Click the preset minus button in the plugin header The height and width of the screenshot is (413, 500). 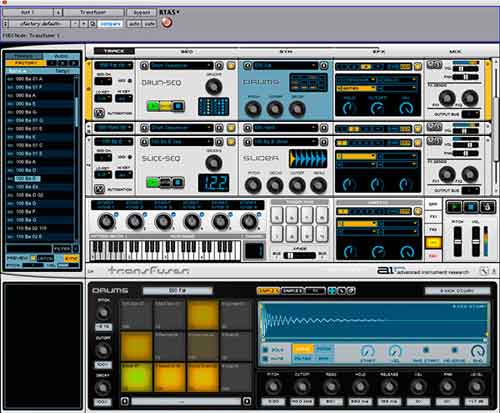coord(75,24)
